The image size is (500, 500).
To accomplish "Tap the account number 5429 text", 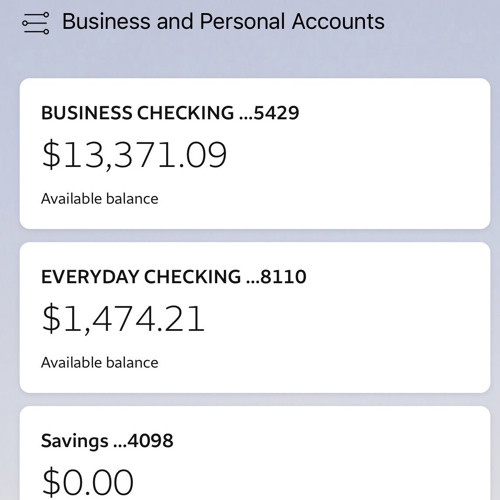I will [x=276, y=113].
